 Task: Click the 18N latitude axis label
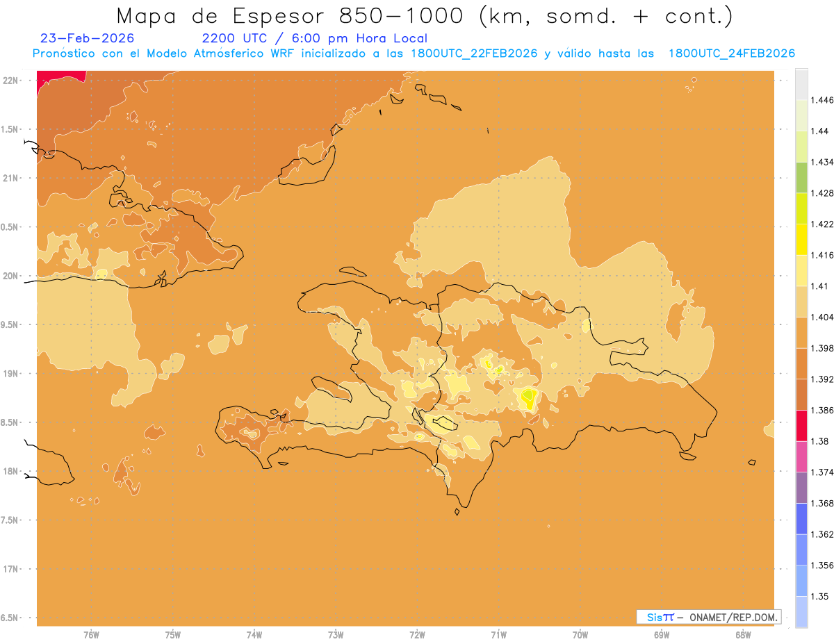pos(12,472)
